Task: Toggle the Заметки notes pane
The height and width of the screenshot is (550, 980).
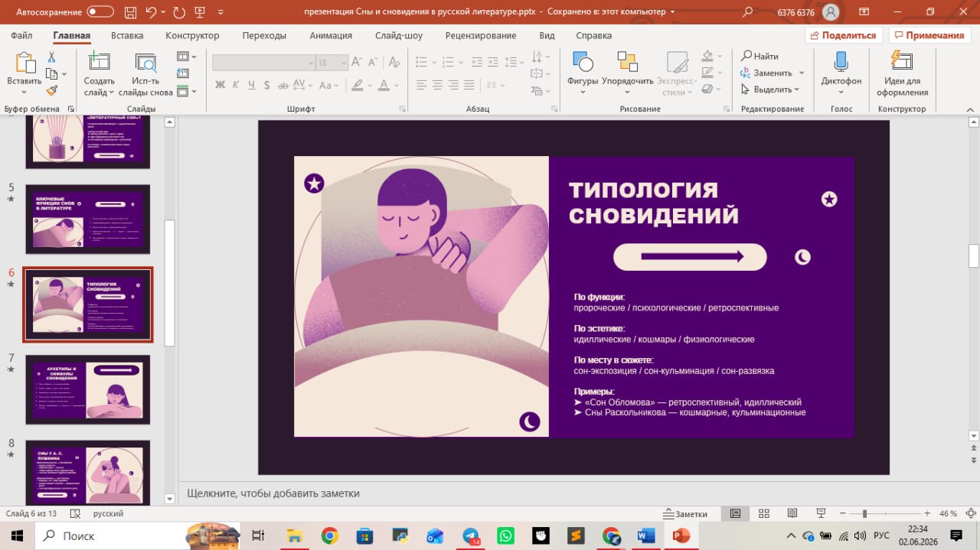Action: tap(686, 514)
